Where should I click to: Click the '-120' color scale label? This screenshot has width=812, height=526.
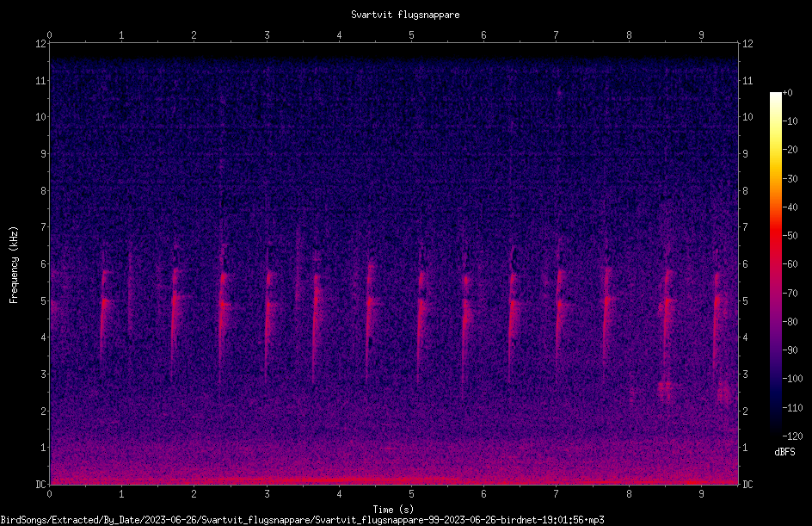792,436
